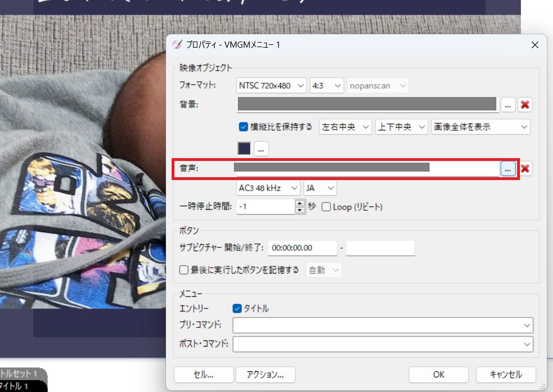Viewport: 553px width, 392px height.
Task: Open the 音声 file browse button
Action: click(508, 169)
